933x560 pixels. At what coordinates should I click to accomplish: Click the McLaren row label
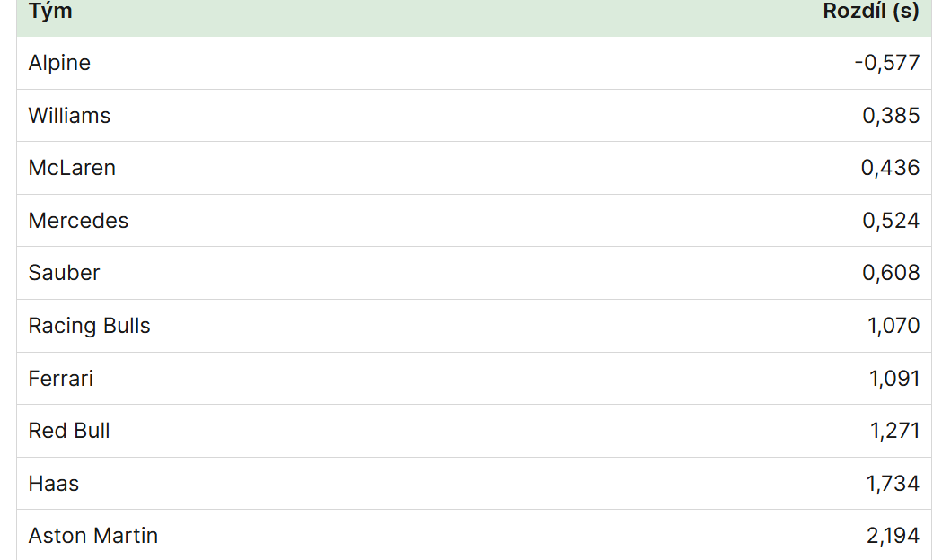[x=72, y=168]
